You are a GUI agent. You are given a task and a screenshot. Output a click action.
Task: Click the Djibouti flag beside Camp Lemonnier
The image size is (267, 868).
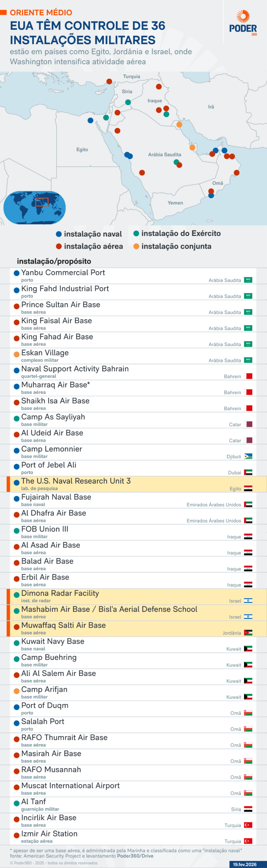pos(248,456)
